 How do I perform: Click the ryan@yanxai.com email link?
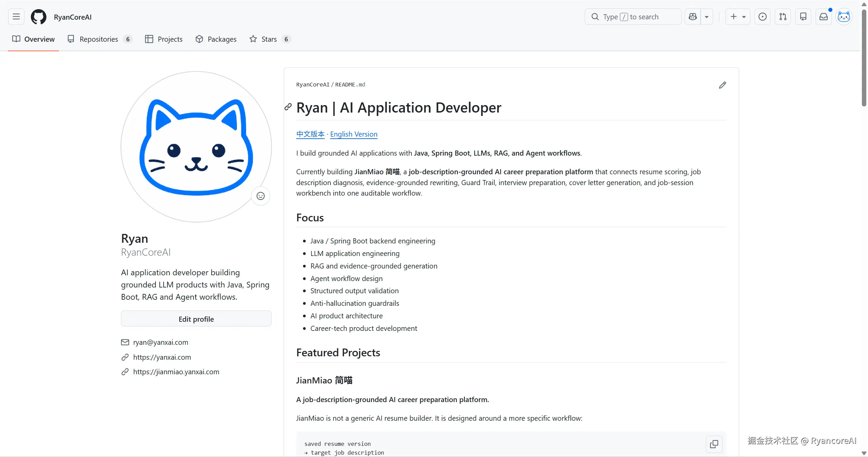coord(161,342)
